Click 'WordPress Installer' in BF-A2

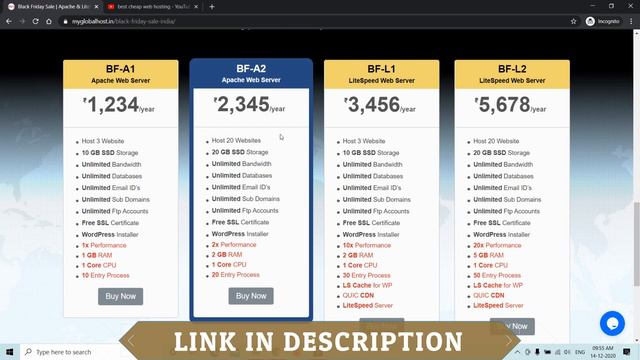point(240,234)
